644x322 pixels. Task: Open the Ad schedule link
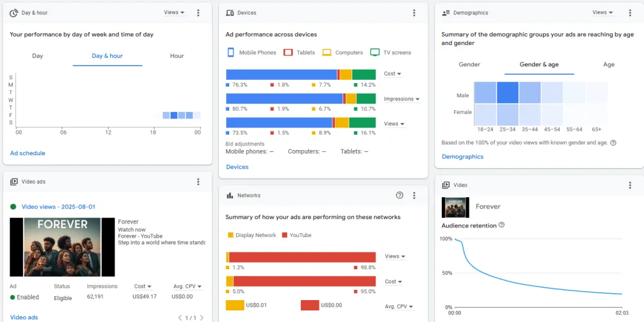pos(28,153)
